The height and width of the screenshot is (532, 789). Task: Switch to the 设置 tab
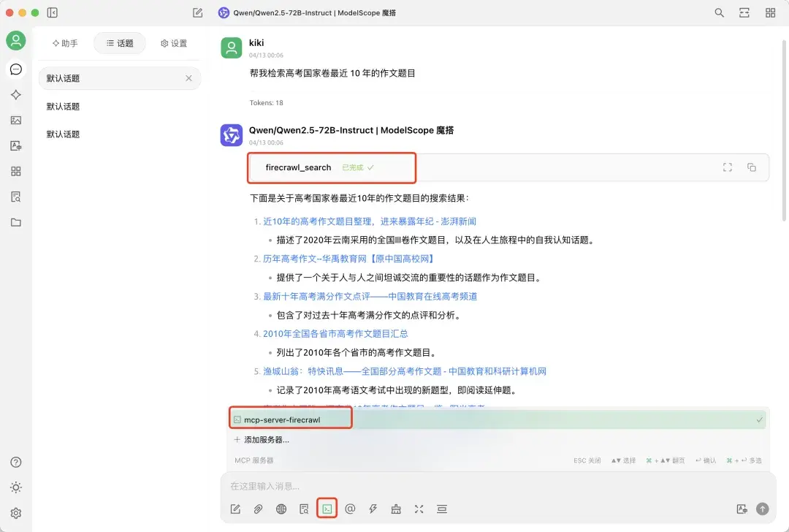[174, 43]
